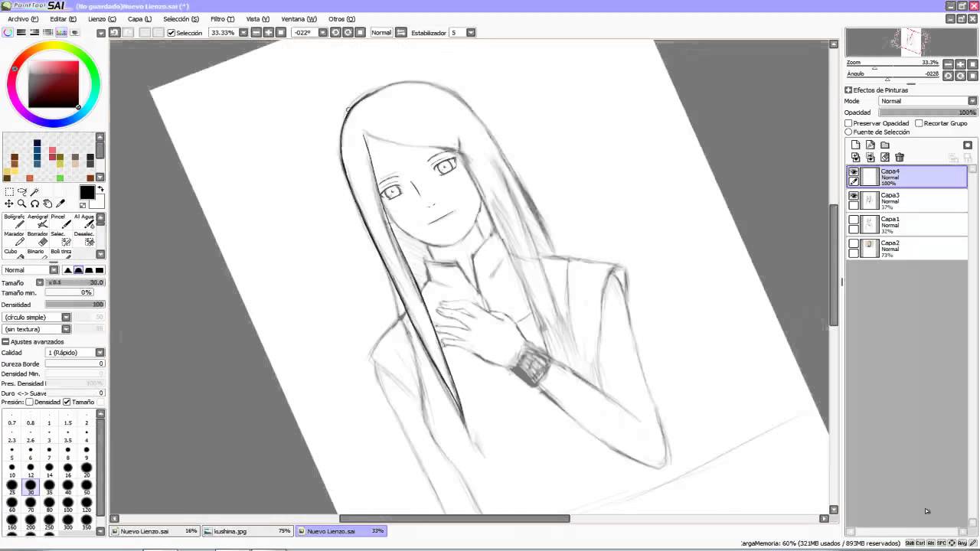Create a new layer in layers panel

point(855,145)
